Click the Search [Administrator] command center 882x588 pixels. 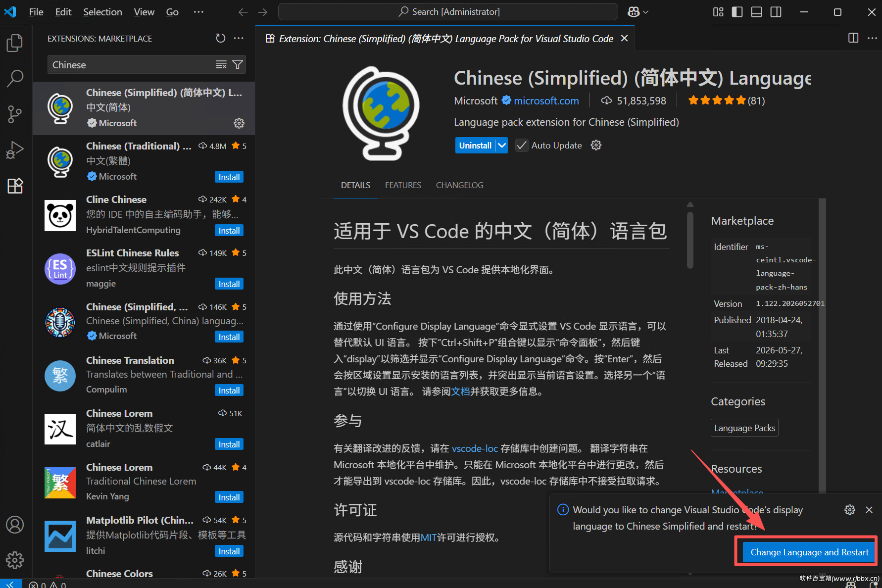coord(448,12)
